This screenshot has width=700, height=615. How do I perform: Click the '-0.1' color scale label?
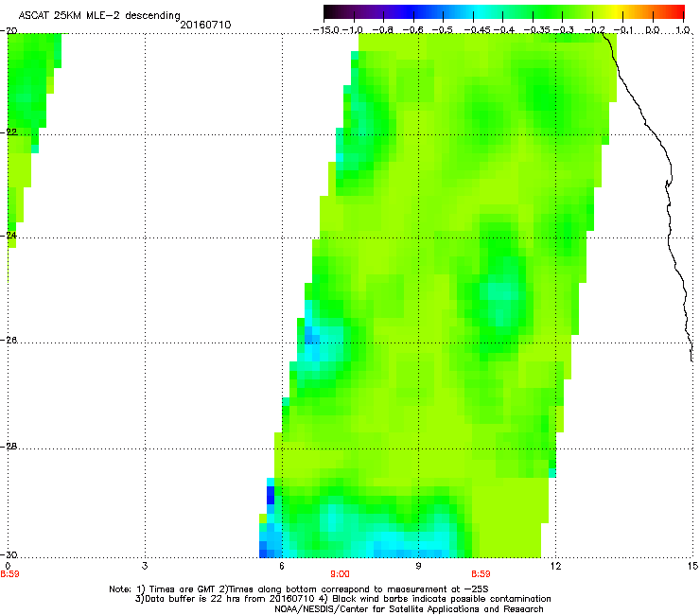[623, 30]
